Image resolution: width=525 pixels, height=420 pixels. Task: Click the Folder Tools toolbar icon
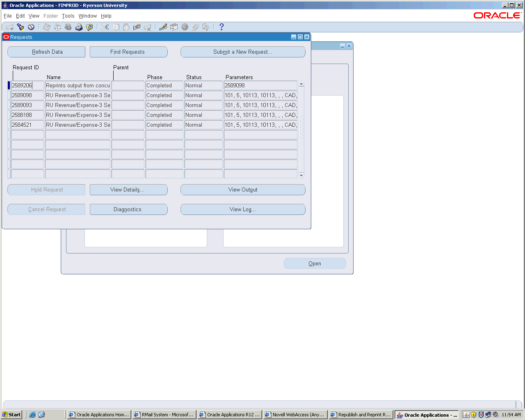(206, 27)
